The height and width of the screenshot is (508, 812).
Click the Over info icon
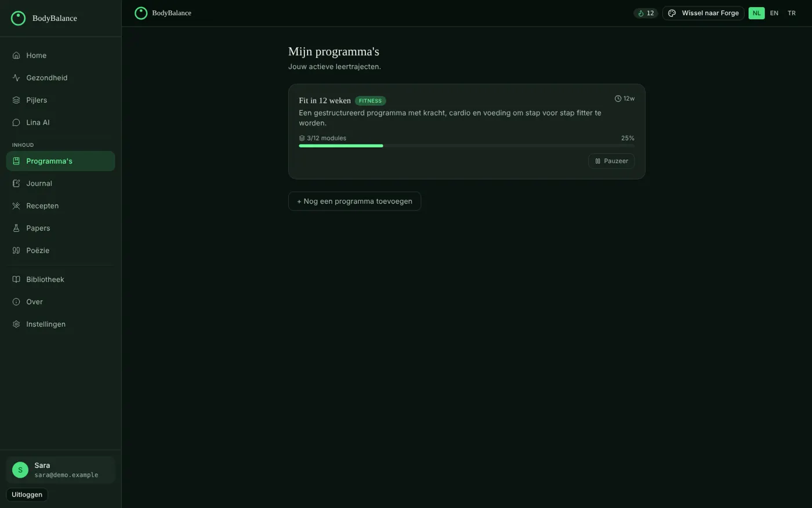pos(16,302)
